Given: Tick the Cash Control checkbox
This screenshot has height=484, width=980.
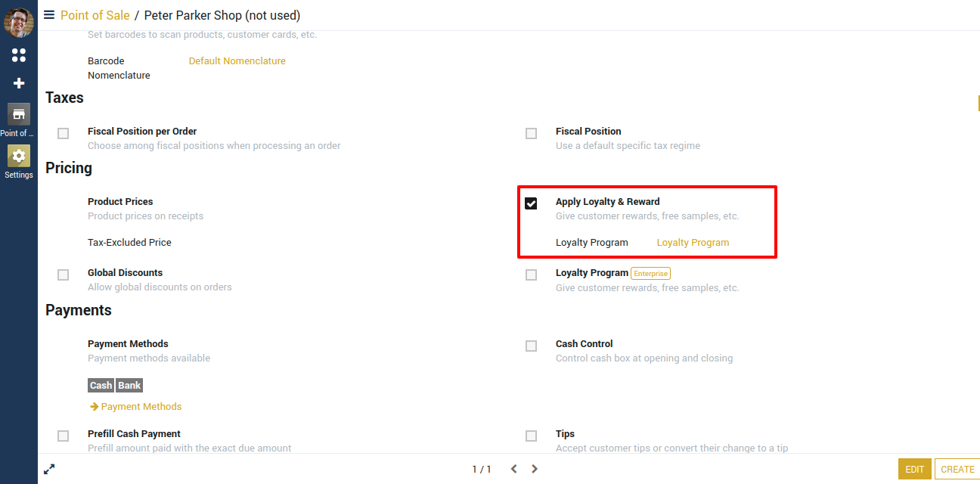Looking at the screenshot, I should click(x=531, y=346).
